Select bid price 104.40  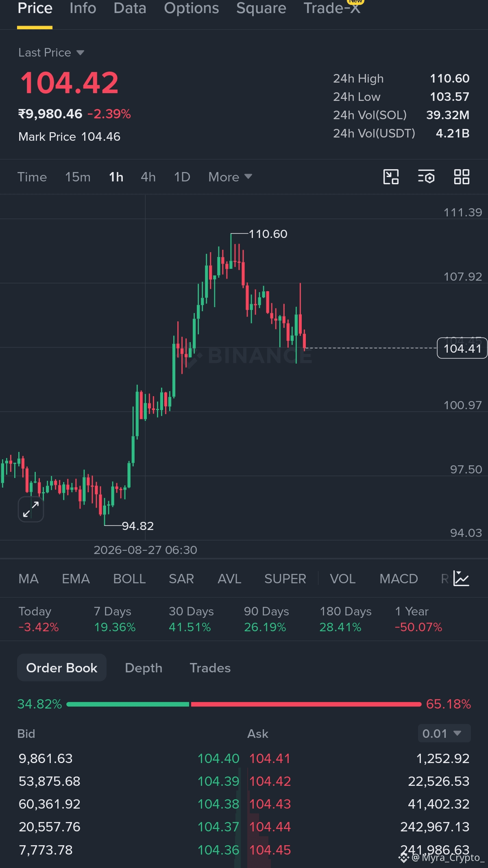pos(218,759)
